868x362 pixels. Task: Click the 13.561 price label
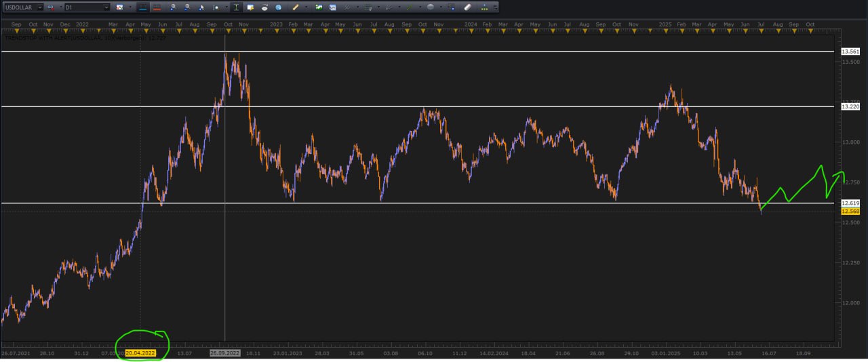tap(850, 52)
